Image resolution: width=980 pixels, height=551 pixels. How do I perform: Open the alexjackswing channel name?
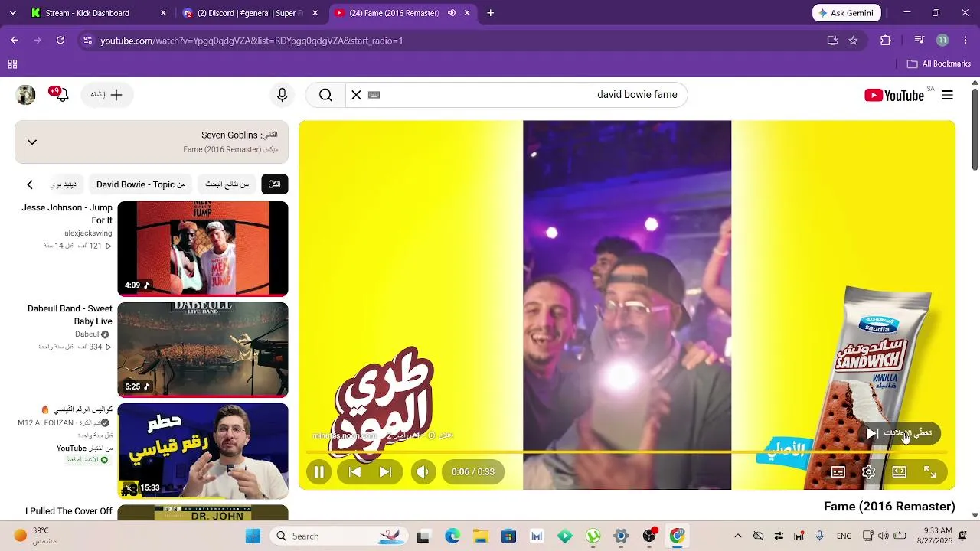click(88, 233)
